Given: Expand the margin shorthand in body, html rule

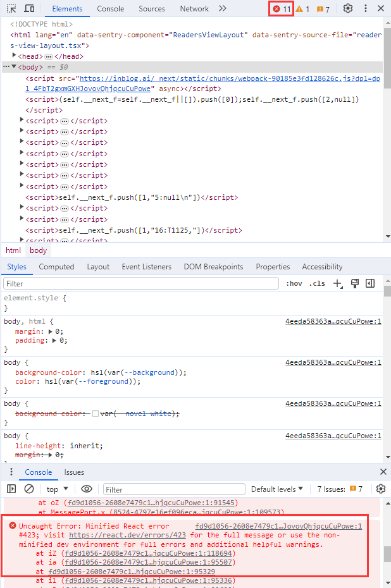Looking at the screenshot, I should (50, 331).
